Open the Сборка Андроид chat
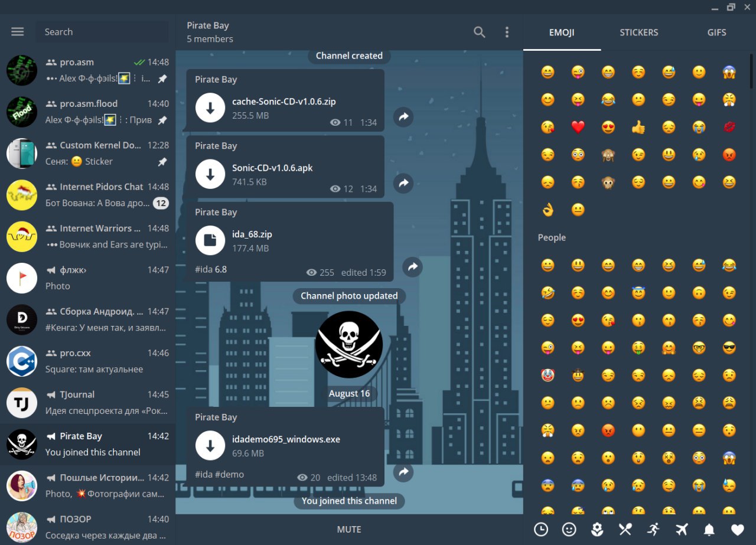The width and height of the screenshot is (756, 545). 88,319
